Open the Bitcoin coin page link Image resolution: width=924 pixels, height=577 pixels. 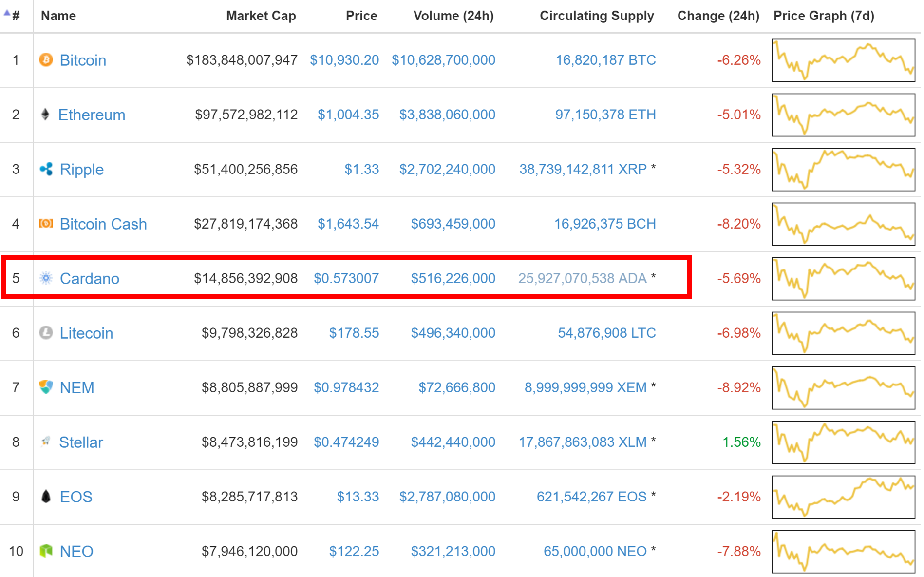[x=83, y=60]
